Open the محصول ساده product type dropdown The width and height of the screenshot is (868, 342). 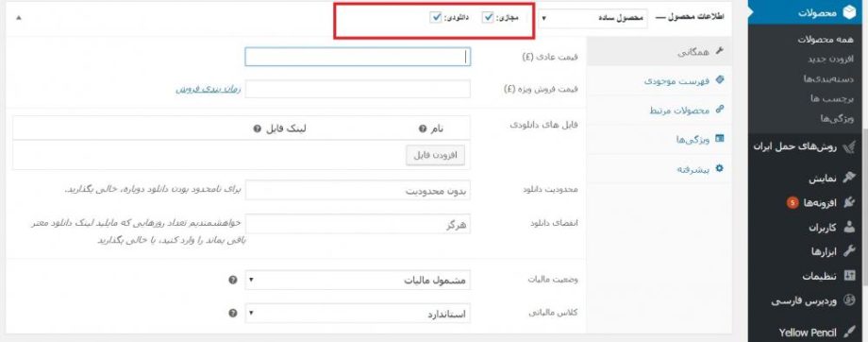(593, 18)
